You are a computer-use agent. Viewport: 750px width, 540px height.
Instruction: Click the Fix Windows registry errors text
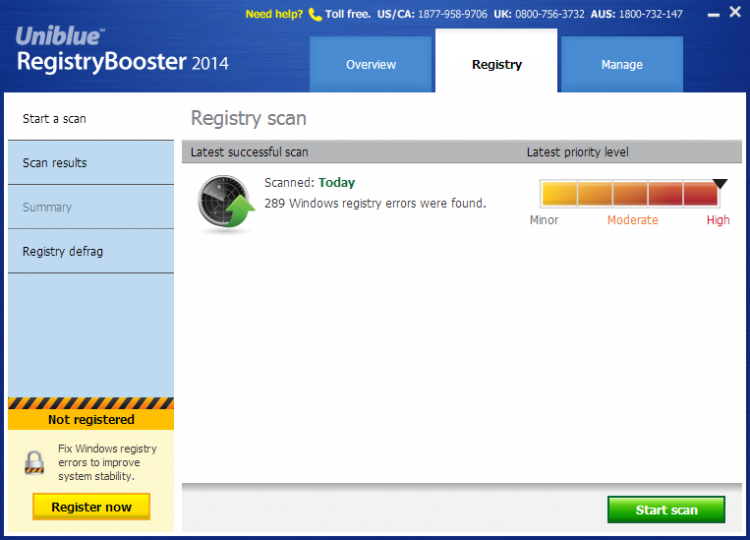pos(107,463)
